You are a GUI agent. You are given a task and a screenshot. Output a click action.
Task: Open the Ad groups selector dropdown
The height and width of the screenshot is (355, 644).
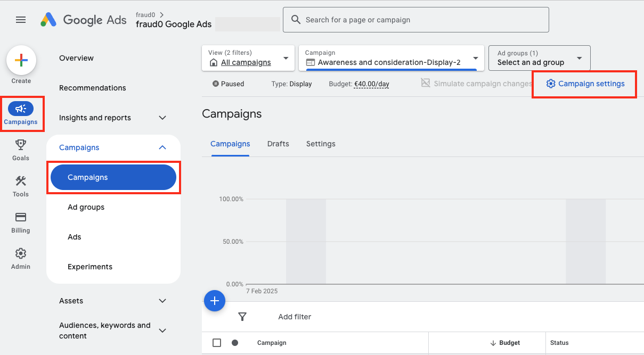[539, 58]
